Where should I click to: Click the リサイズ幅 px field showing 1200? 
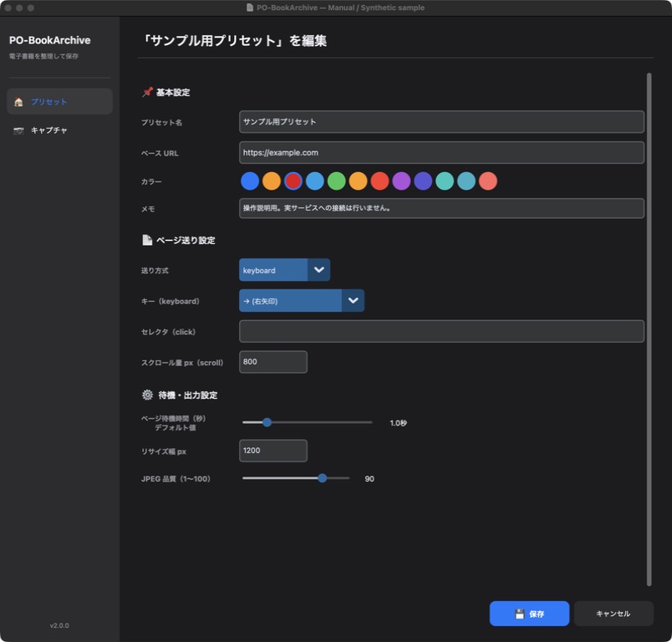[273, 451]
